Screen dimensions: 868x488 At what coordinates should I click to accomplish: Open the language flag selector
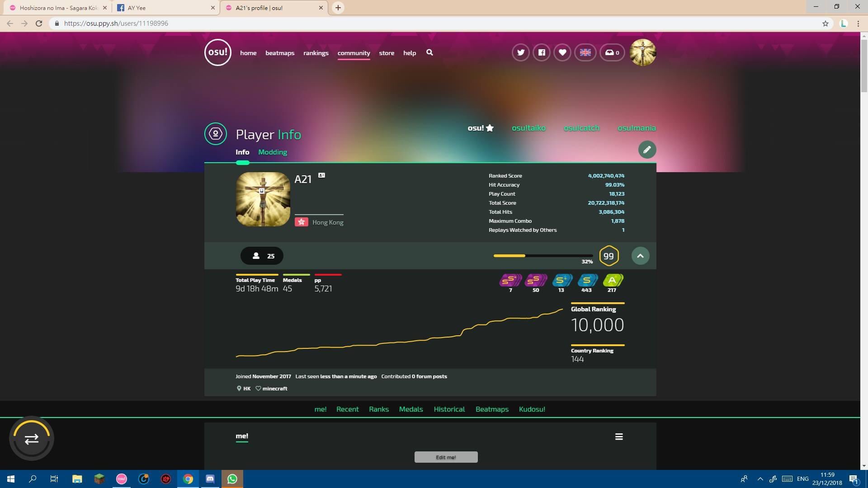pyautogui.click(x=585, y=52)
